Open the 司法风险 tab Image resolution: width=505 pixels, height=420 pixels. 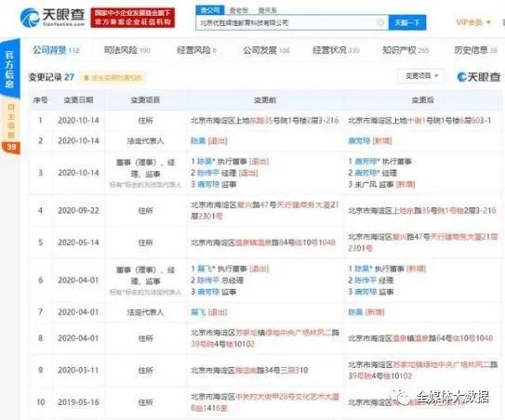(x=126, y=50)
